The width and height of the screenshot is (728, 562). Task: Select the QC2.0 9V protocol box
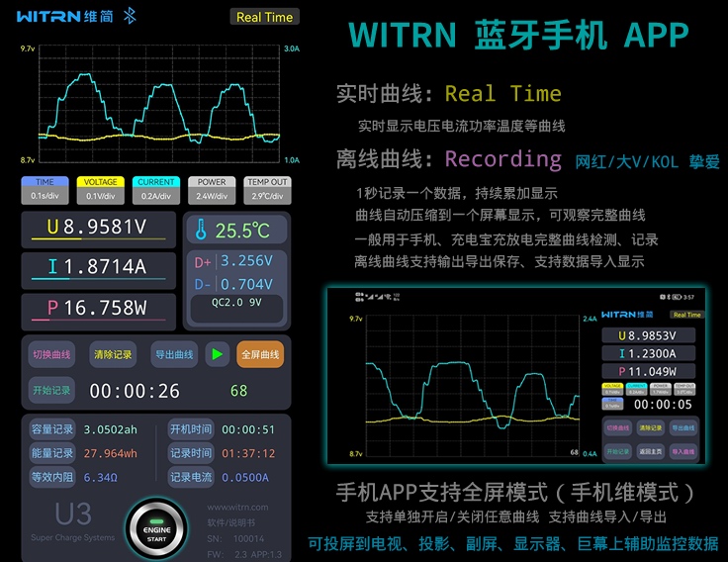pos(236,309)
